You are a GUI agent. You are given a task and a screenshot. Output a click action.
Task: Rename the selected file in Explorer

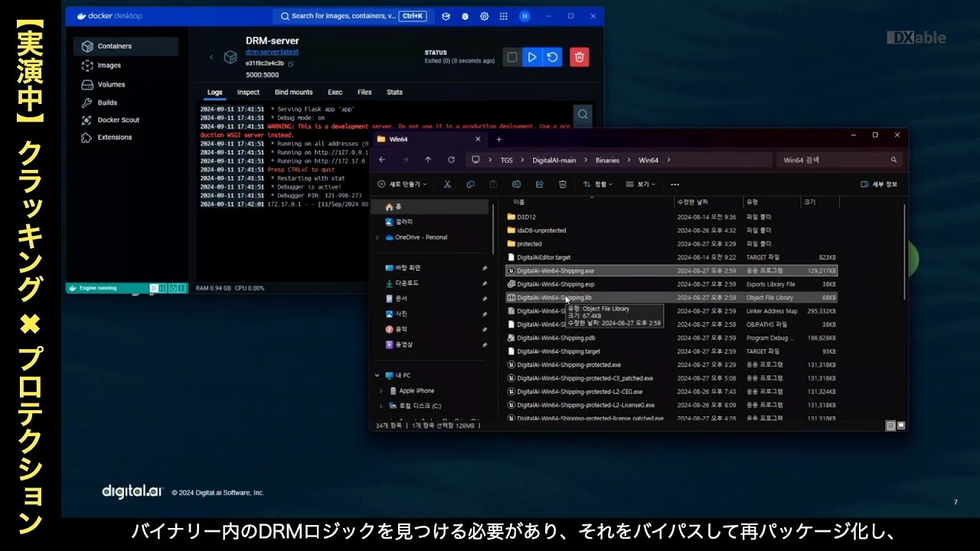[516, 184]
